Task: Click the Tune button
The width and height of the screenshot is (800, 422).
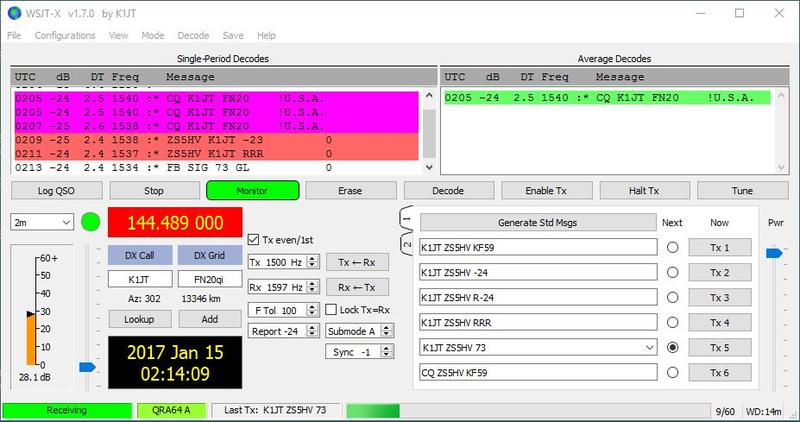Action: tap(742, 190)
